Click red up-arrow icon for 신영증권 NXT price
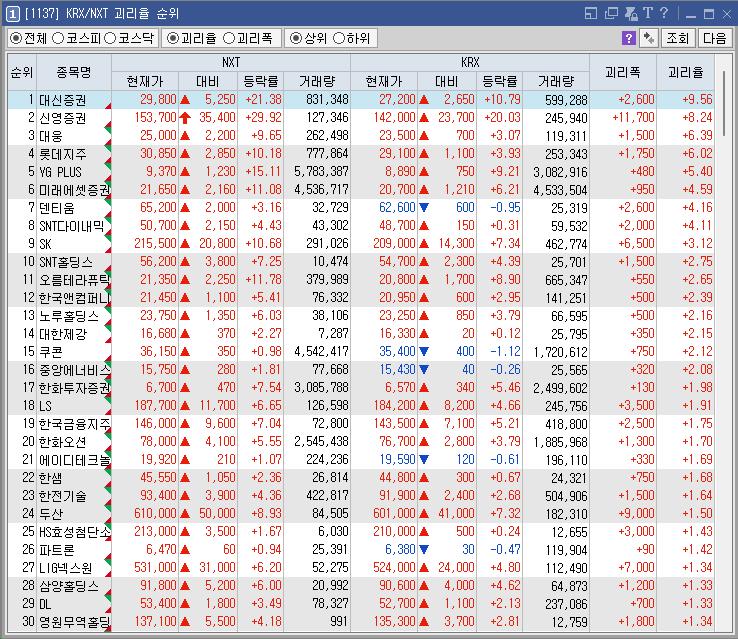The height and width of the screenshot is (639, 738). (185, 118)
